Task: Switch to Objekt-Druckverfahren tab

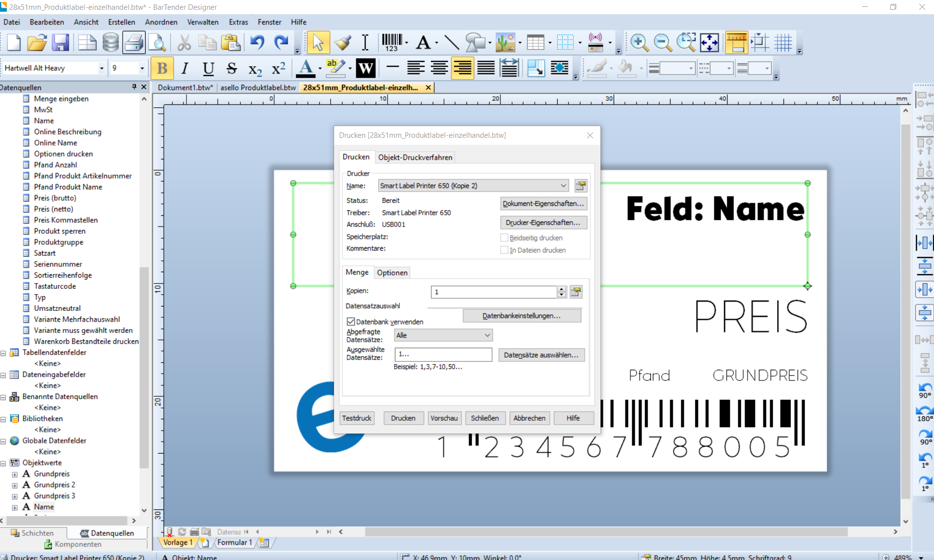Action: tap(415, 157)
